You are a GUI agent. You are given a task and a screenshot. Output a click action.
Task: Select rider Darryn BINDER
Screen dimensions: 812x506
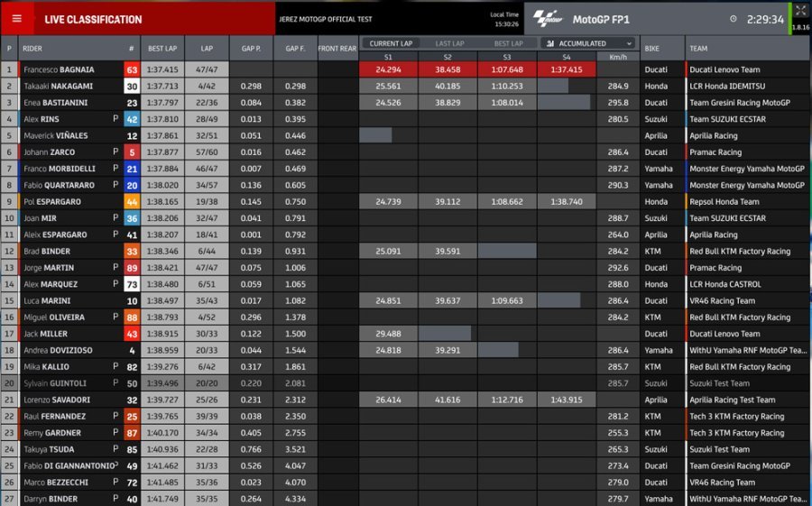point(51,499)
